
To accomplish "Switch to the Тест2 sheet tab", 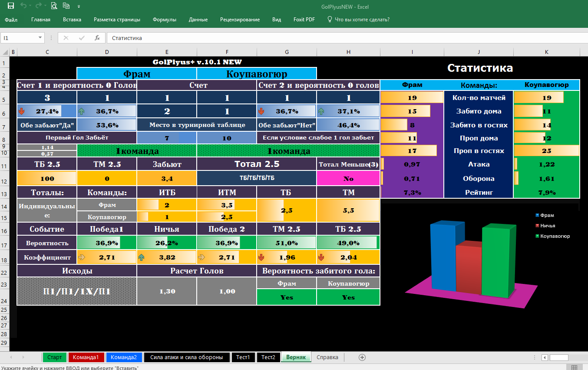I will 268,357.
